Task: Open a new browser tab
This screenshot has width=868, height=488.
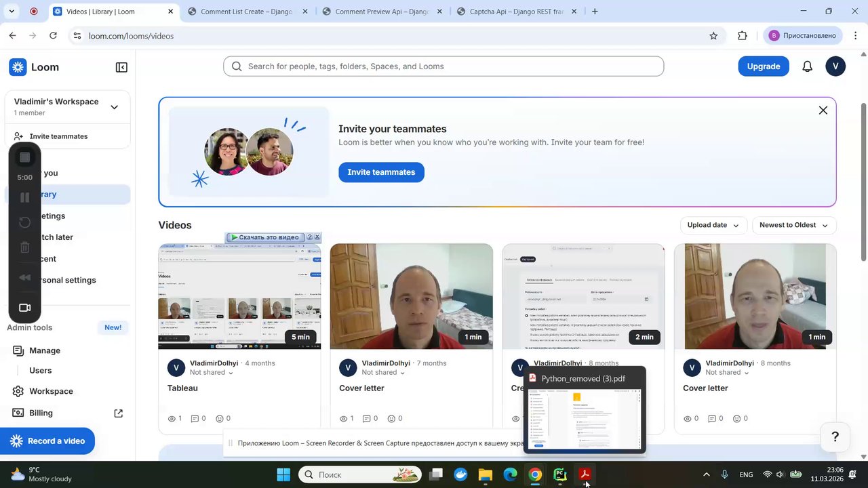Action: pos(595,12)
